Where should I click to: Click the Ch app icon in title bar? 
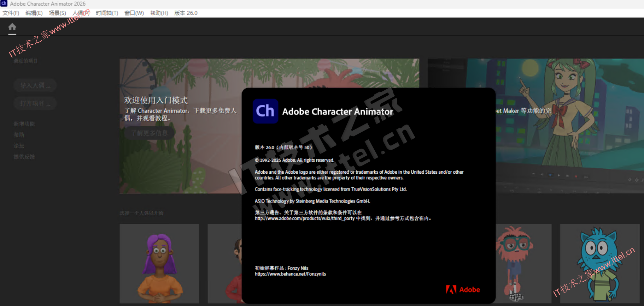4,4
